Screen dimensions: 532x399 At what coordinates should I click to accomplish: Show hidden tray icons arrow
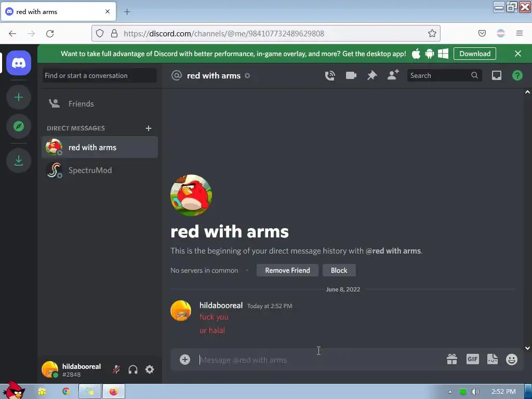pos(450,392)
